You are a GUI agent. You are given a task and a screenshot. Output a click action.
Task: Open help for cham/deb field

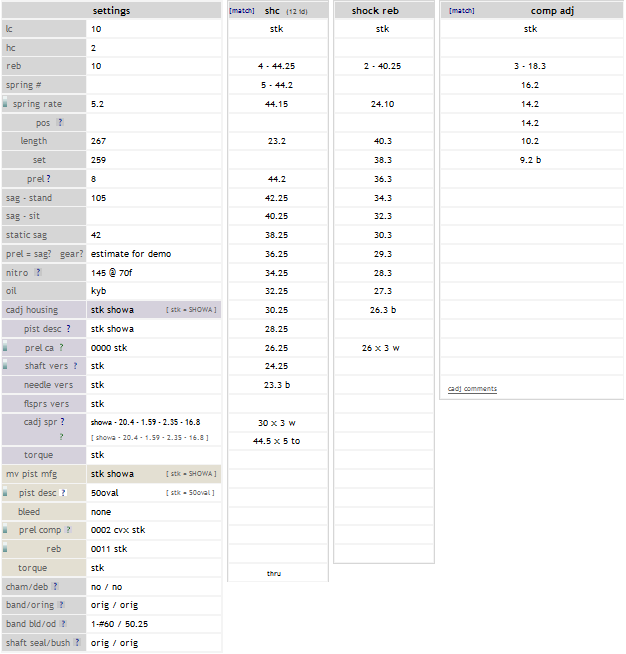coord(55,587)
